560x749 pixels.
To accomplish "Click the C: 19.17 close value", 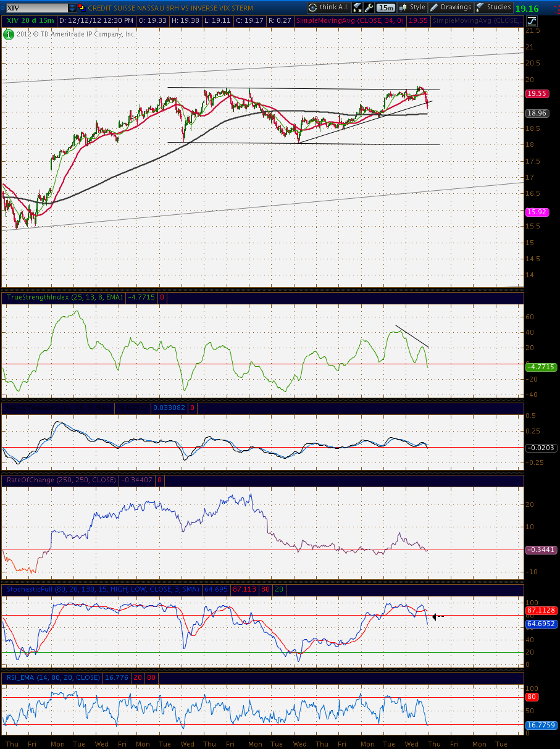I will pyautogui.click(x=249, y=20).
